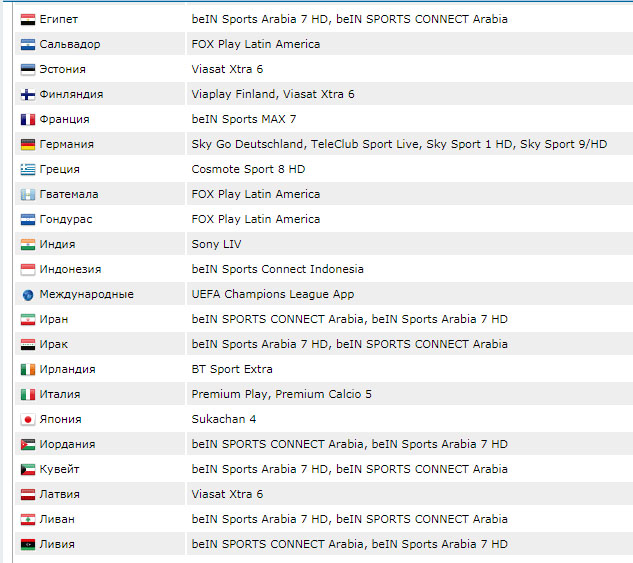
Task: Click the Индонезия country name
Action: point(70,270)
